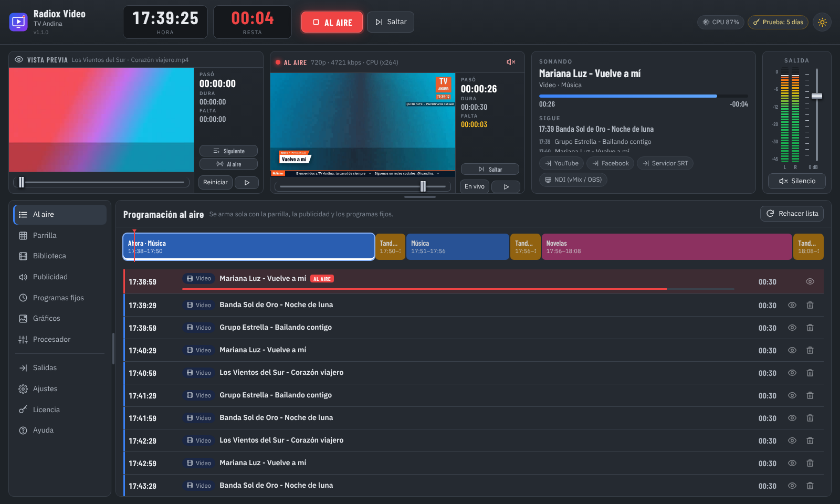Open Salidas in the sidebar
Screen dimensions: 840x504
tap(60, 368)
